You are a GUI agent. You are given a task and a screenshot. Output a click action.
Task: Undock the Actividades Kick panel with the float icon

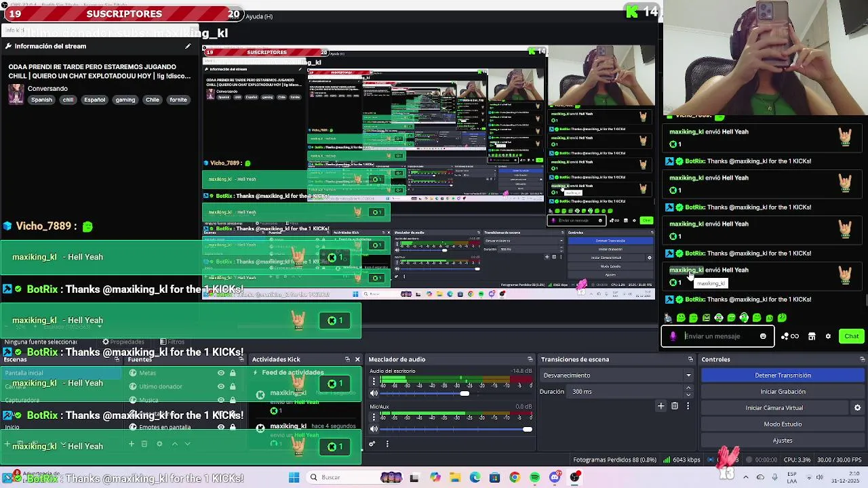click(x=347, y=359)
